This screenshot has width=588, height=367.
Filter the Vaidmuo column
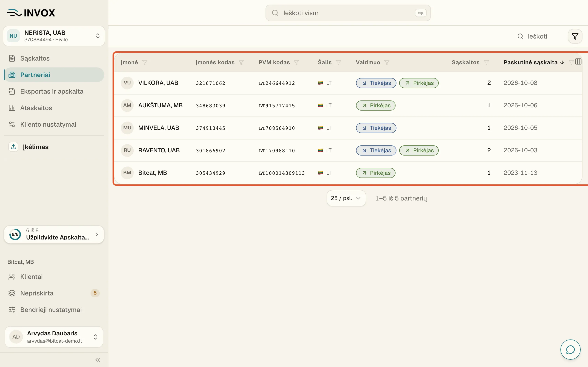coord(387,62)
